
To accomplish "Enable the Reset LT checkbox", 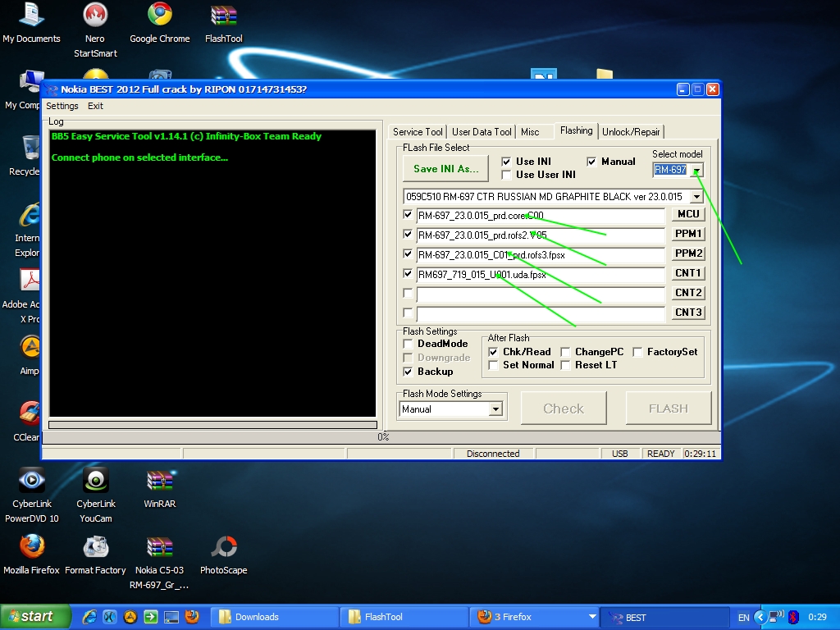I will click(565, 365).
